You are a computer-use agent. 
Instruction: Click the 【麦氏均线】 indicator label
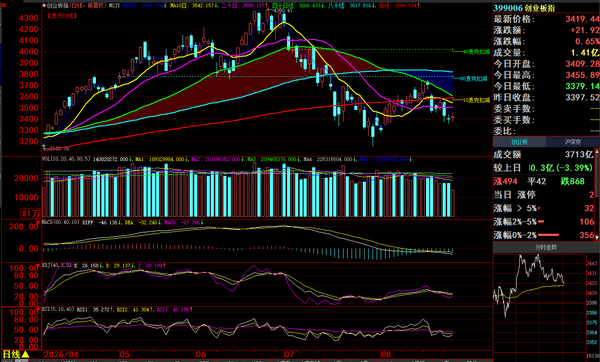point(62,16)
